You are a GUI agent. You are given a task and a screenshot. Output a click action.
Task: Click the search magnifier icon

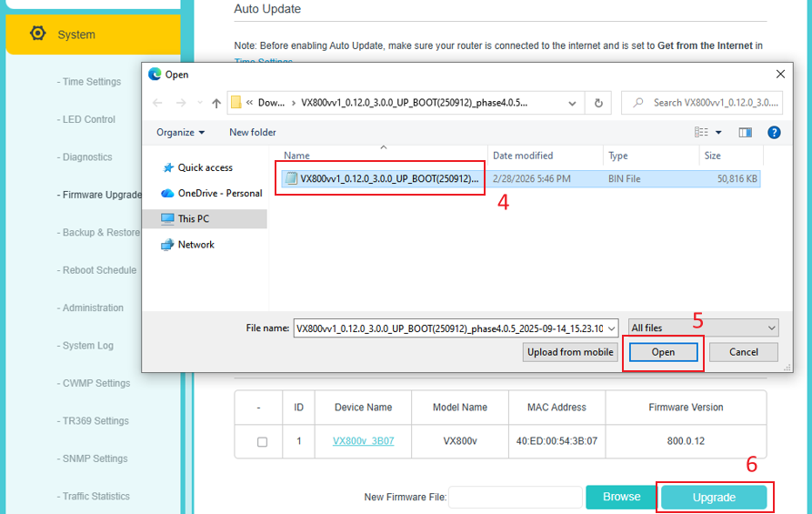(x=638, y=103)
